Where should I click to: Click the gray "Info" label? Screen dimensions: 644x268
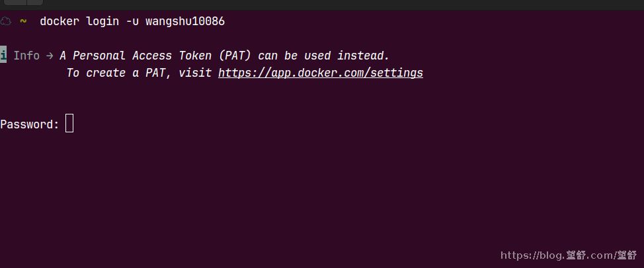[26, 56]
